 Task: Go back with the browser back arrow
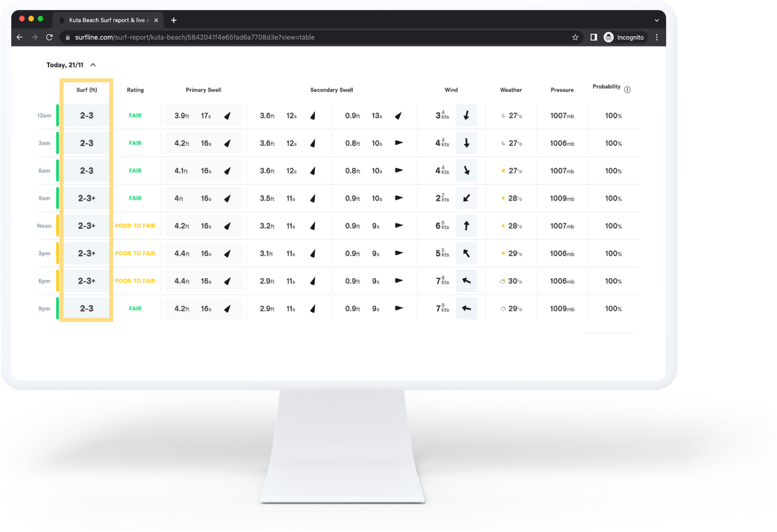(20, 37)
